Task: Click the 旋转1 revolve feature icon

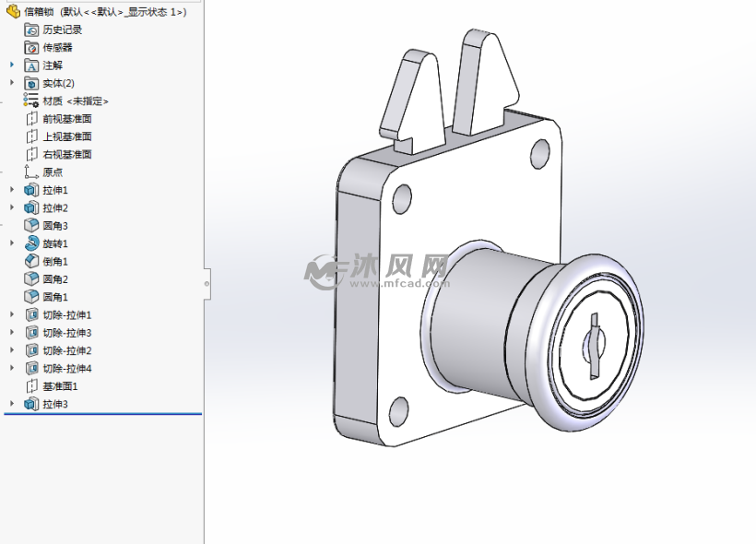Action: click(31, 243)
